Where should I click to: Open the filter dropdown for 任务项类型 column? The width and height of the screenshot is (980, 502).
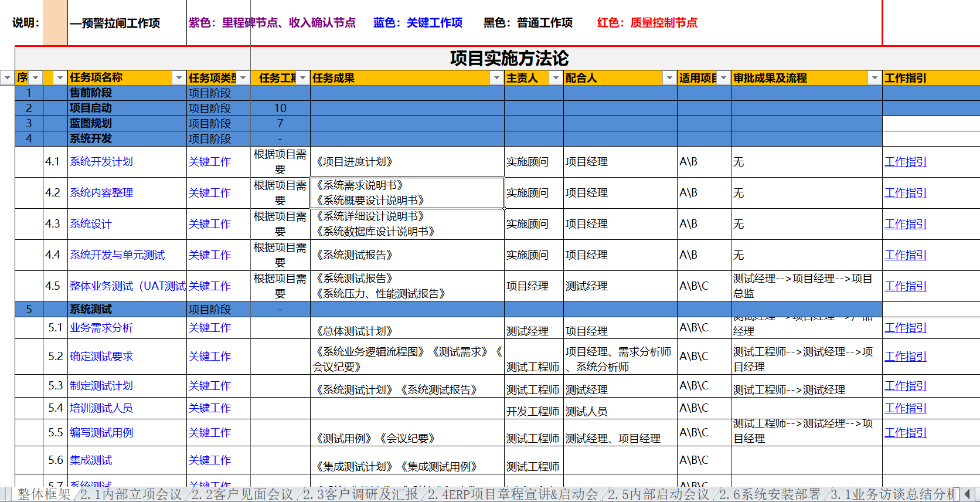[x=243, y=78]
